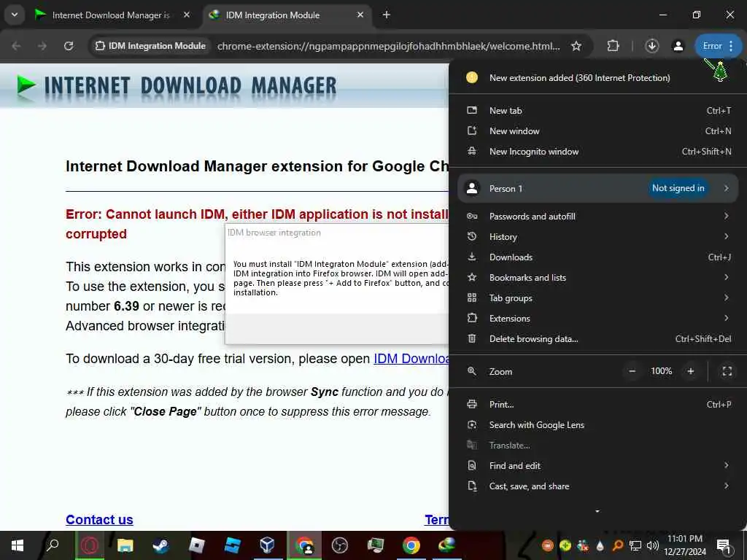The height and width of the screenshot is (560, 747).
Task: Close the Internet Download Manager tab
Action: [187, 15]
